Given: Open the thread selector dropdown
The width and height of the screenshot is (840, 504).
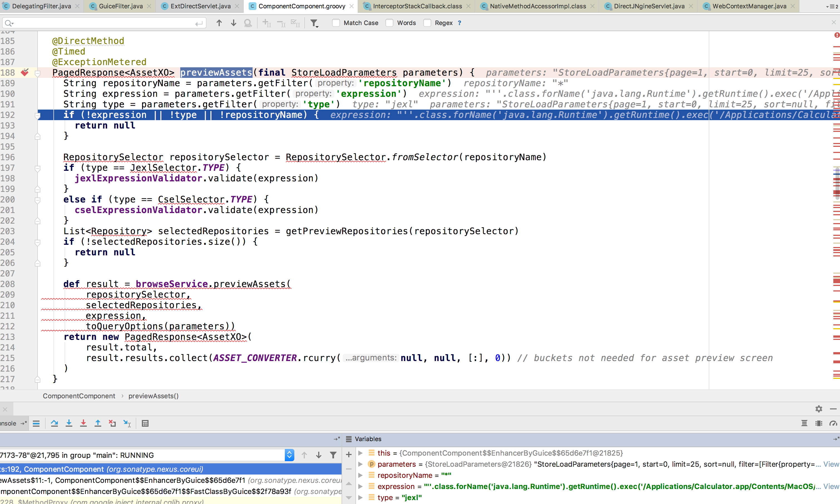Looking at the screenshot, I should 289,455.
